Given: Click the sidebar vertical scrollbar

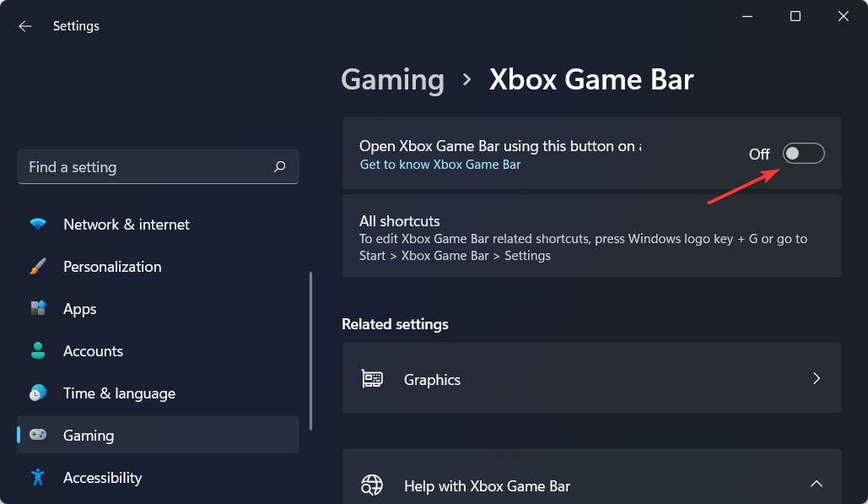Looking at the screenshot, I should point(310,350).
